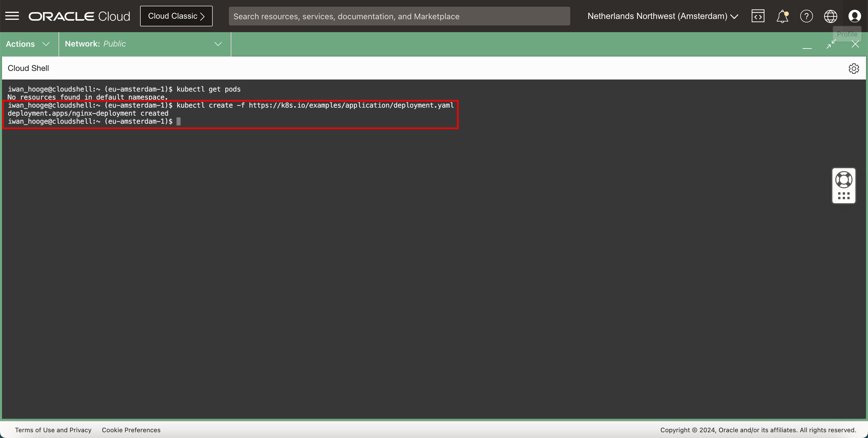Open the language globe icon
This screenshot has width=868, height=438.
(x=831, y=16)
